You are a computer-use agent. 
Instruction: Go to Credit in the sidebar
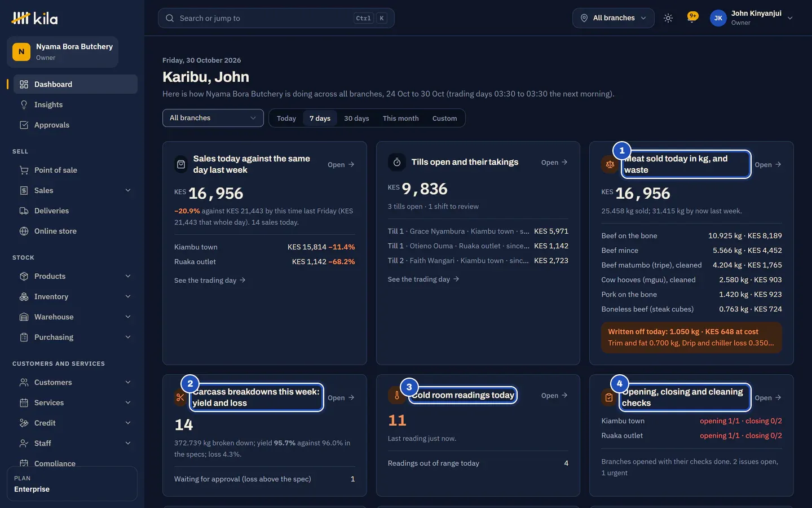(x=75, y=423)
